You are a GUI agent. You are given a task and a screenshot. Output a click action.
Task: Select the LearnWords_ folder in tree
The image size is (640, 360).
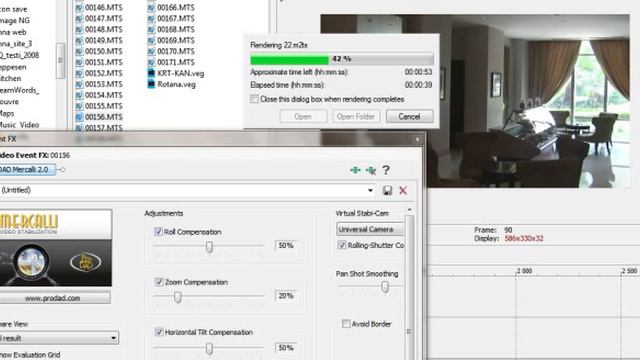[x=20, y=90]
